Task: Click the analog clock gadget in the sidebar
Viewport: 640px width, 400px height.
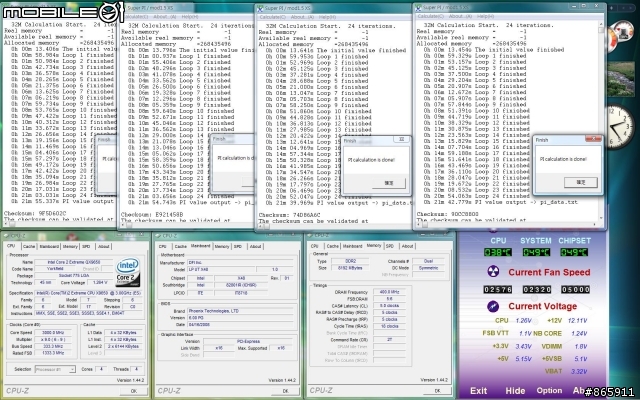Action: [620, 127]
